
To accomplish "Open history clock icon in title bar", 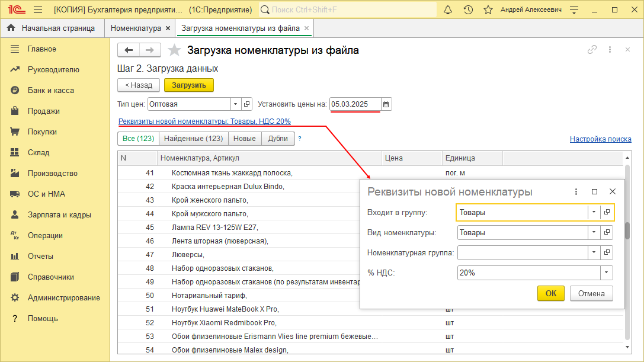I will (468, 10).
